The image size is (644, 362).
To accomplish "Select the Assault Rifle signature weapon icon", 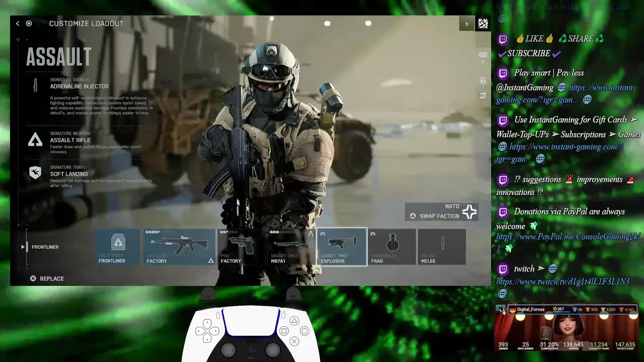I will coord(35,139).
